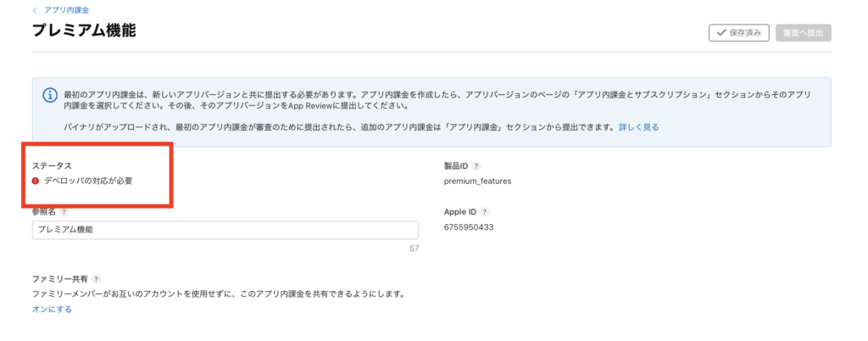
Task: Click the red error status icon
Action: (36, 181)
